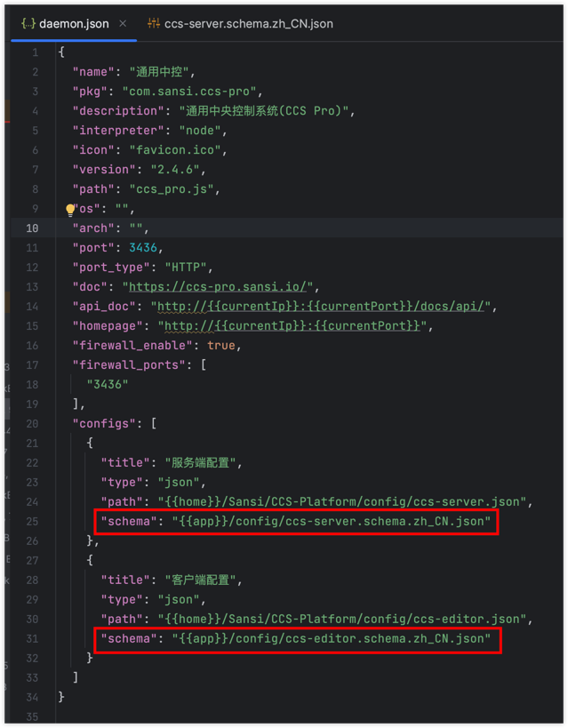Click the JSON braces icon on daemon.json tab
Screen dimensions: 568x728
(x=28, y=24)
